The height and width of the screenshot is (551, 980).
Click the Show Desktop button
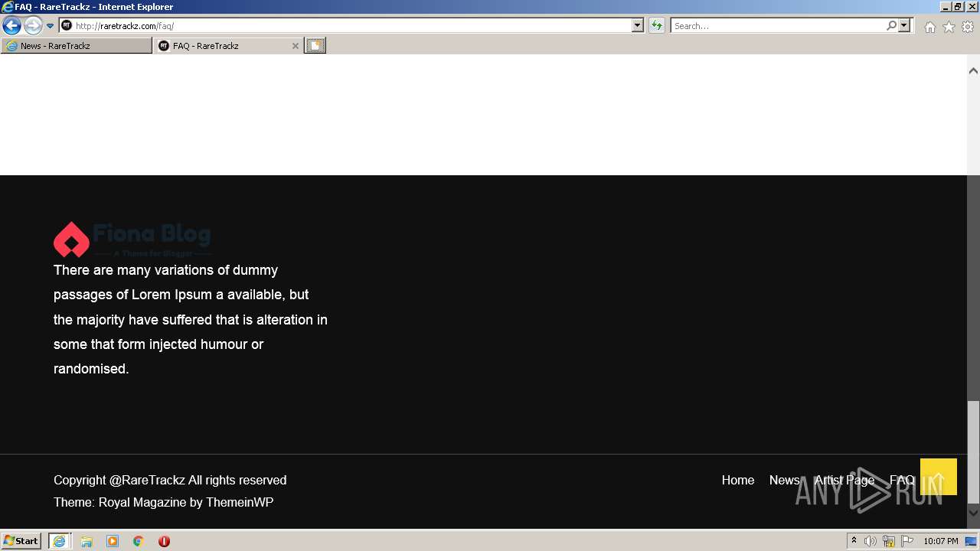pos(972,541)
